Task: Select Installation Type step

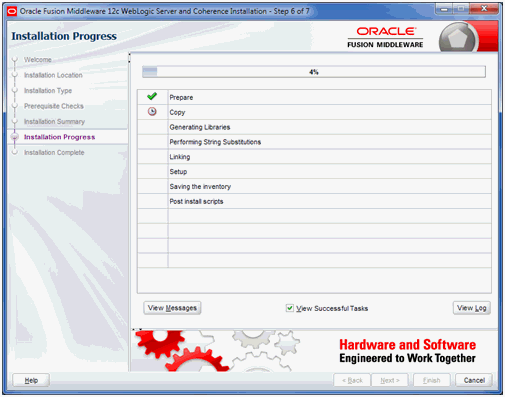Action: coord(48,91)
